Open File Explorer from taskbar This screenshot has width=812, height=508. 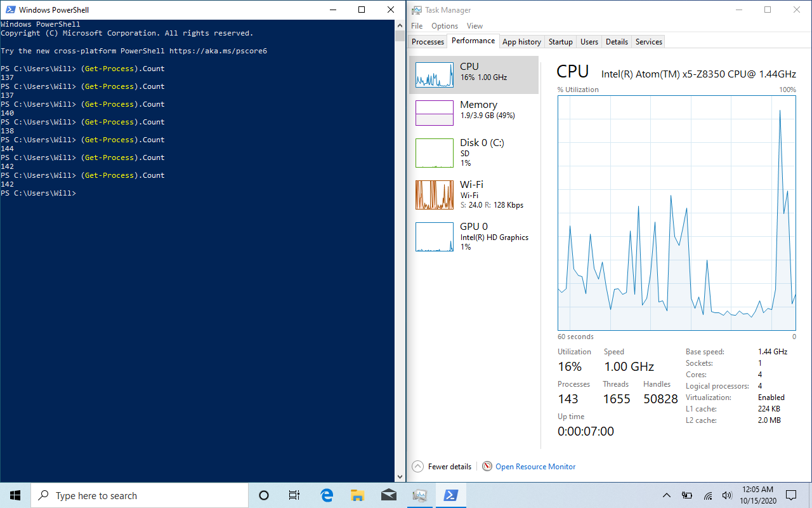[358, 495]
